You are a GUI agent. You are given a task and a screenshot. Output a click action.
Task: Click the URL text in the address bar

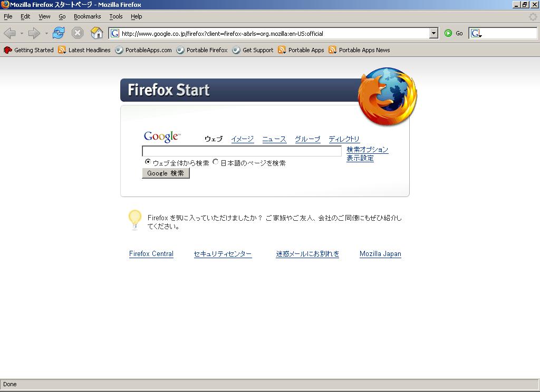(x=223, y=34)
